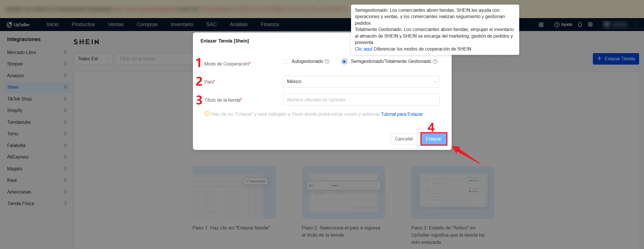The image size is (644, 249).
Task: Click the Título de la tienda name field
Action: (361, 100)
